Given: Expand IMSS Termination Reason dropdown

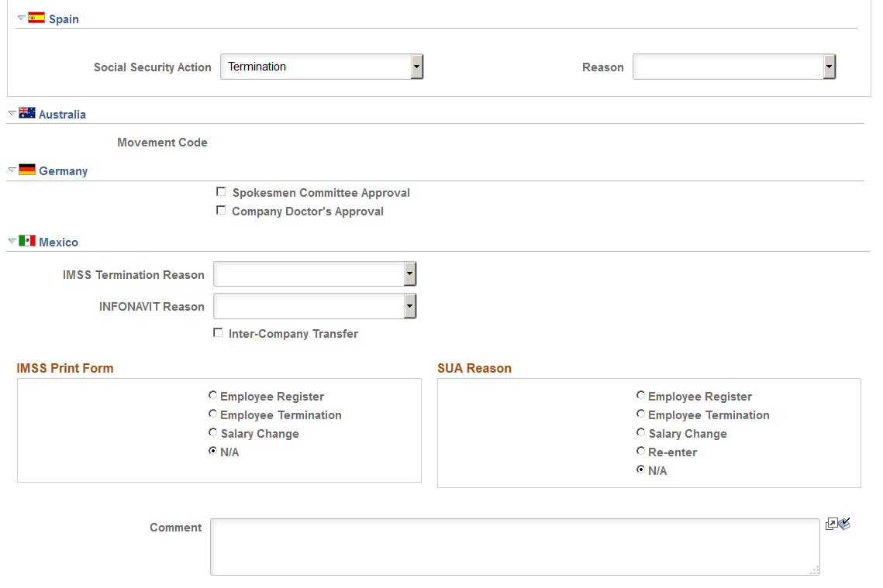Looking at the screenshot, I should click(315, 274).
